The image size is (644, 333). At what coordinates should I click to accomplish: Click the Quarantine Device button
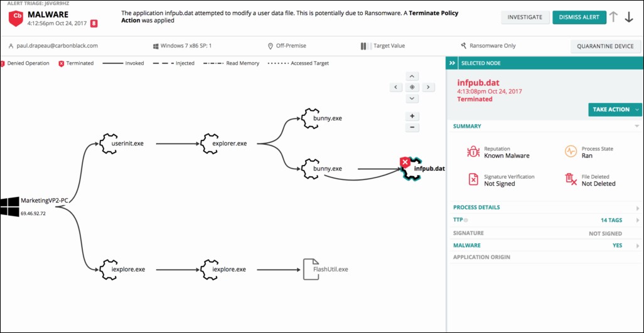606,46
